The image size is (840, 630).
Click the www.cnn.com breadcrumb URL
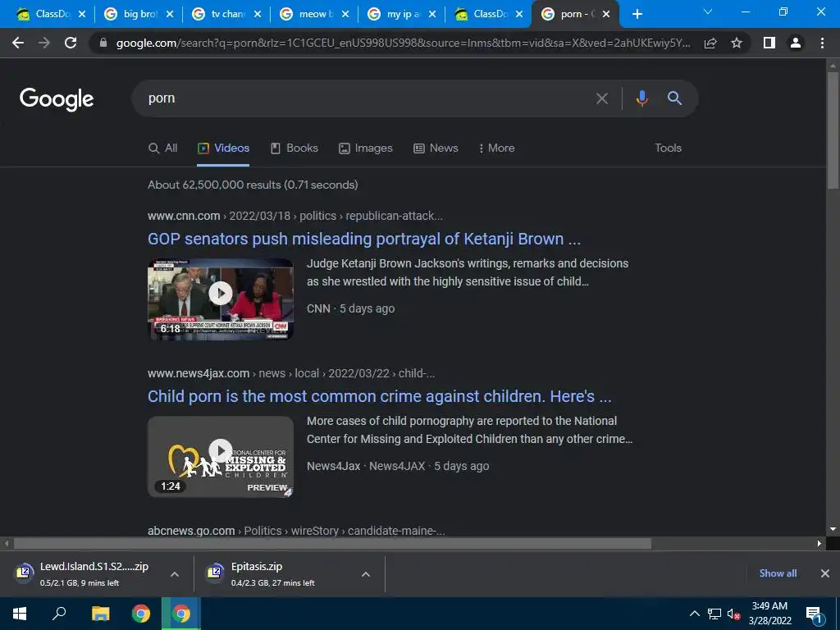pyautogui.click(x=184, y=216)
